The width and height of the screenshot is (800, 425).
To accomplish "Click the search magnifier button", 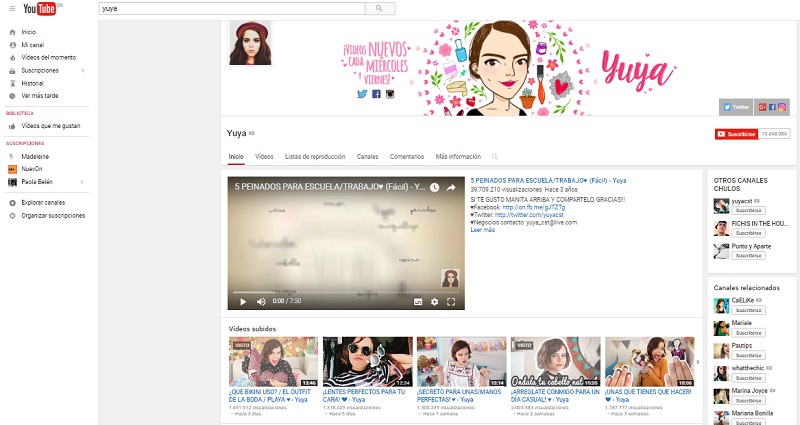I will coord(379,8).
